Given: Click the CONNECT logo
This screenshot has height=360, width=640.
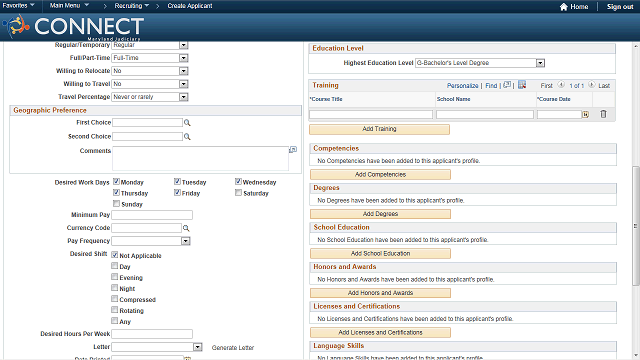Looking at the screenshot, I should tap(73, 27).
